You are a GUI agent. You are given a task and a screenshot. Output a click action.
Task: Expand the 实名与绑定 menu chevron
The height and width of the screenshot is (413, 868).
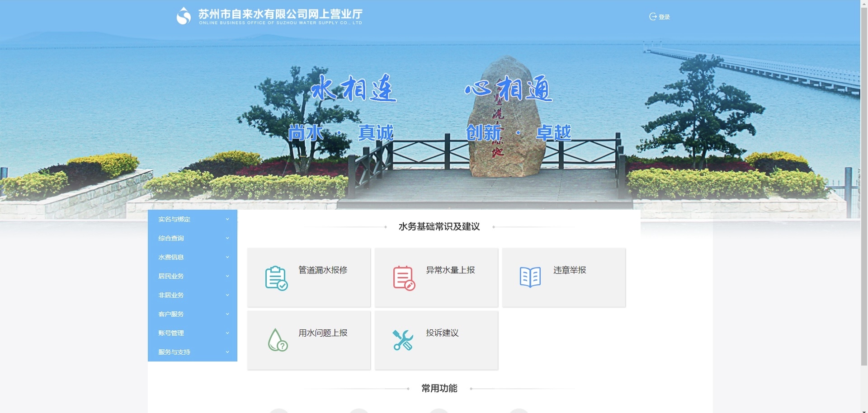point(227,219)
